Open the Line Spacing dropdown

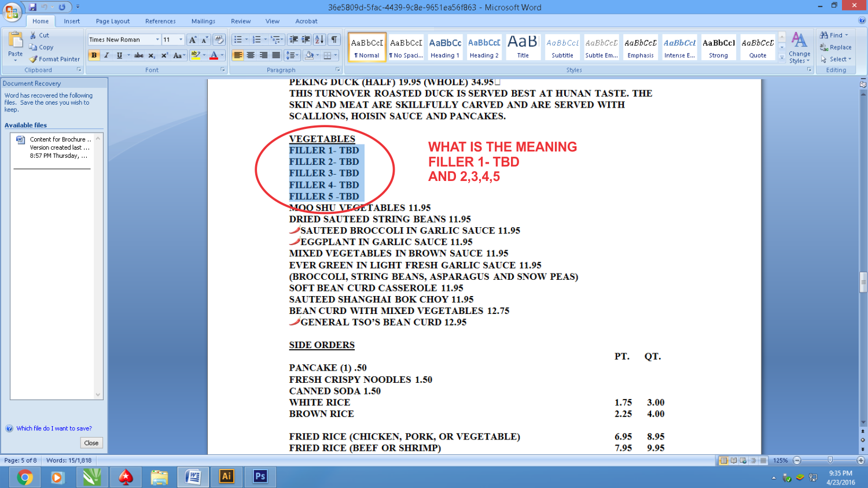pyautogui.click(x=292, y=56)
